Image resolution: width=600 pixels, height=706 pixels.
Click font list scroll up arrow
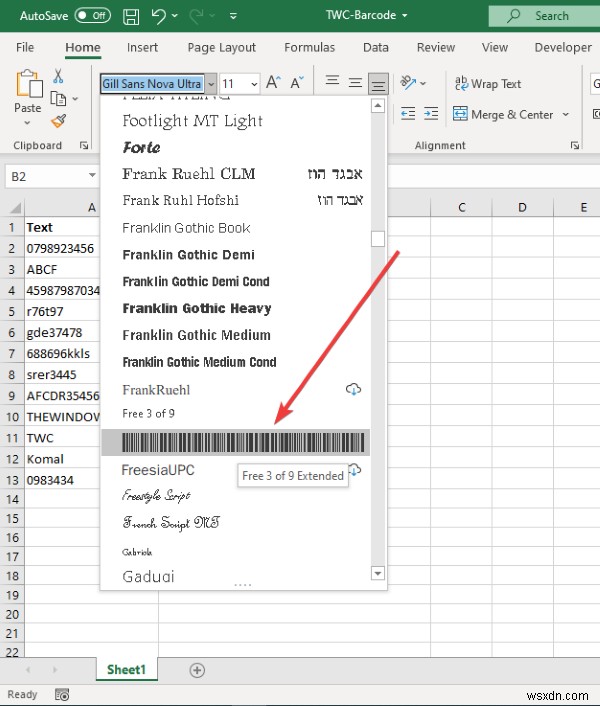pyautogui.click(x=378, y=106)
